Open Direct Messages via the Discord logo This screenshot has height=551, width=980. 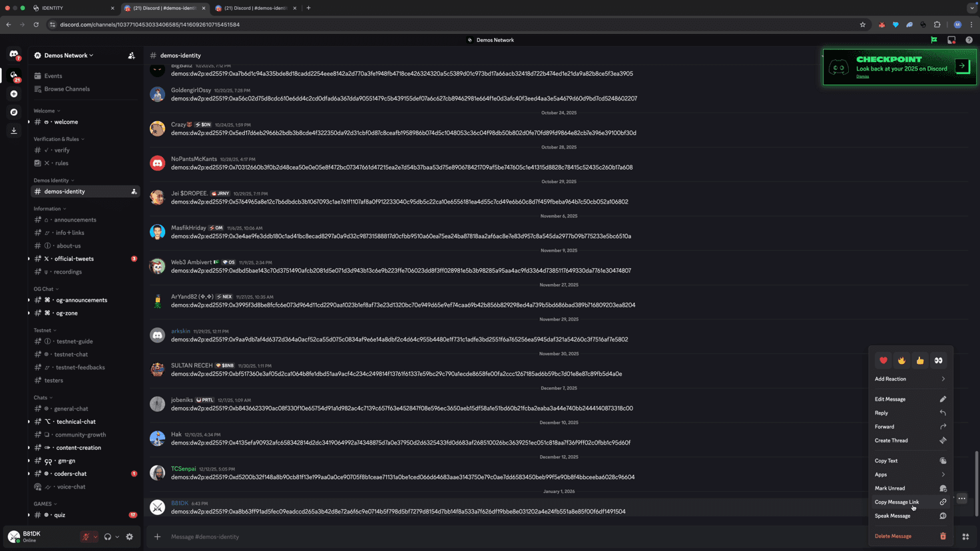point(14,55)
